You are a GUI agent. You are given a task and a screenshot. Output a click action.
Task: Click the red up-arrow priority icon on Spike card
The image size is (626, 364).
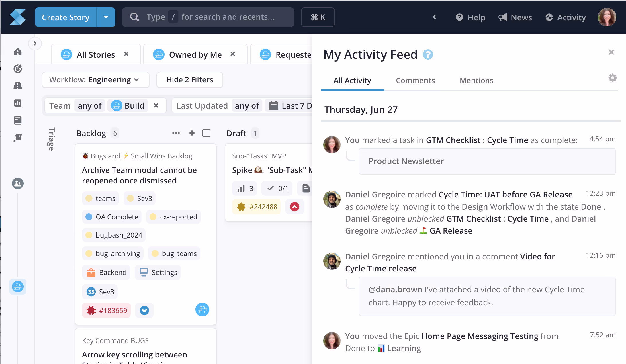point(295,207)
